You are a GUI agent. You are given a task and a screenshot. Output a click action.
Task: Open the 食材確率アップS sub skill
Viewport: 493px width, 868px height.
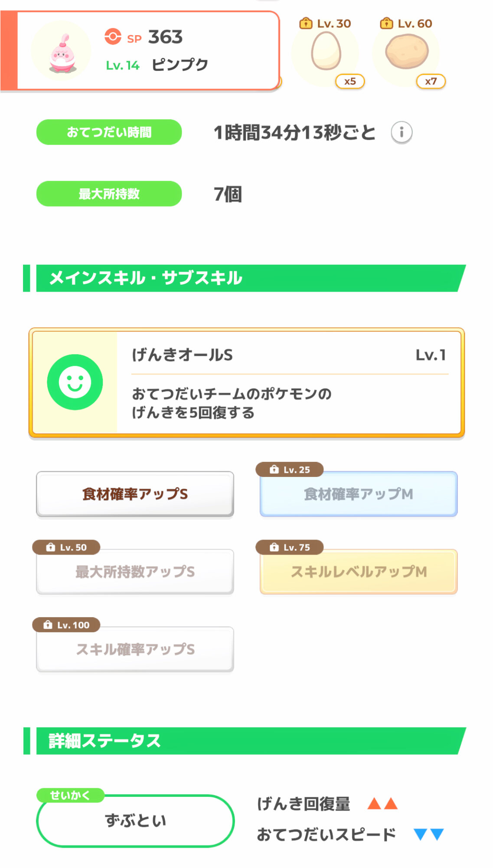point(135,494)
